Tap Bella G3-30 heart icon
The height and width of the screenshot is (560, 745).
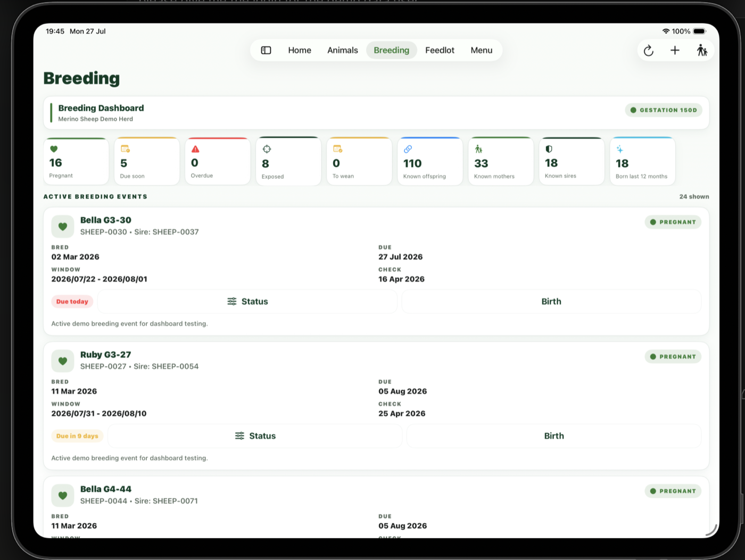pos(63,226)
